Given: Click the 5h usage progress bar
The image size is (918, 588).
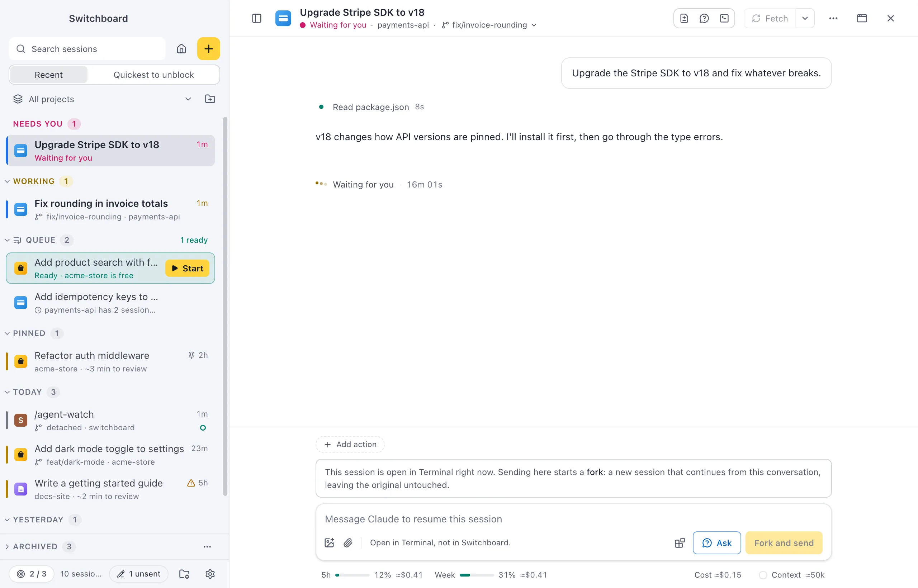Looking at the screenshot, I should coord(352,575).
